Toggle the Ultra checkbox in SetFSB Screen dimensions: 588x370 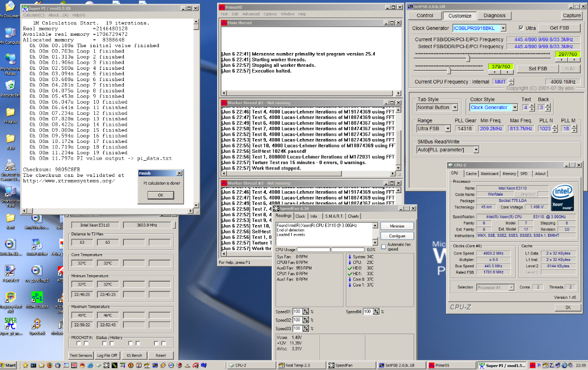click(521, 28)
